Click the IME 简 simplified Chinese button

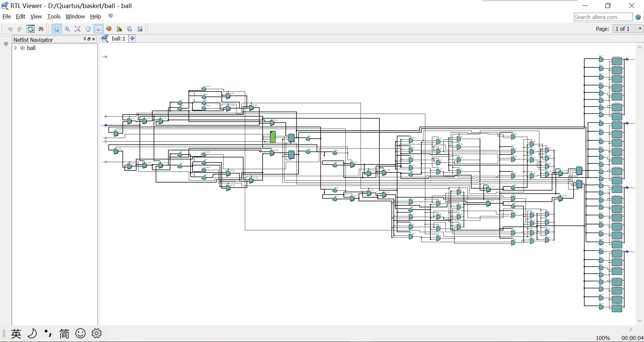[x=64, y=334]
